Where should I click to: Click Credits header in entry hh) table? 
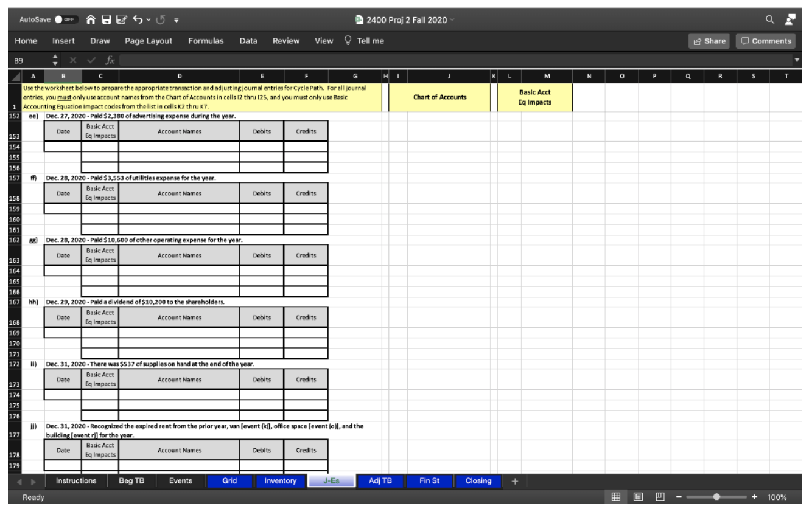[x=306, y=317]
